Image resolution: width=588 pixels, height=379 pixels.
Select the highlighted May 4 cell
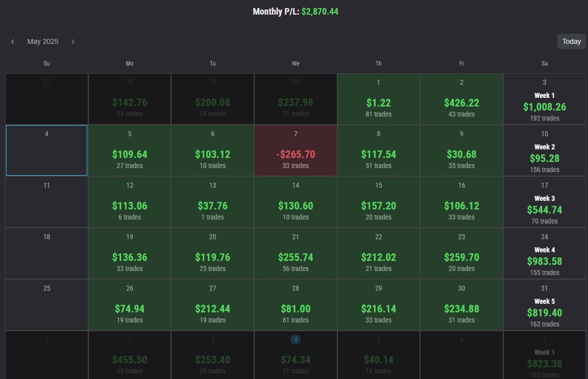46,150
